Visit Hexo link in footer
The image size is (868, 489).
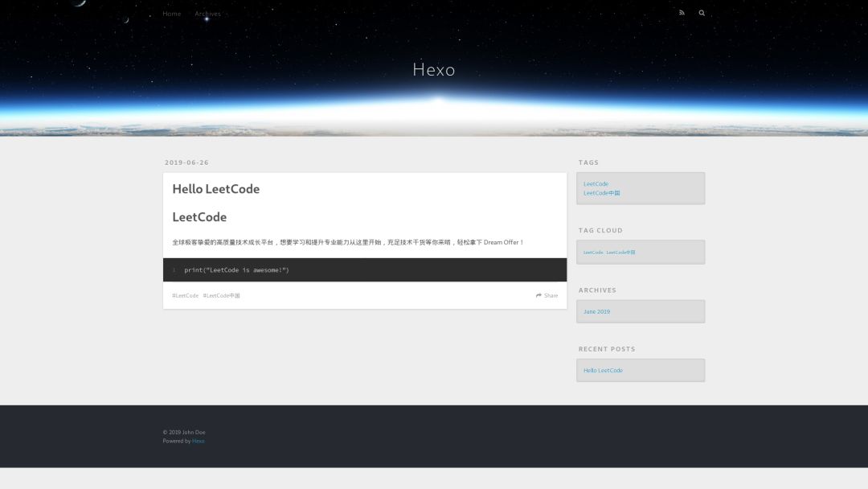click(199, 442)
